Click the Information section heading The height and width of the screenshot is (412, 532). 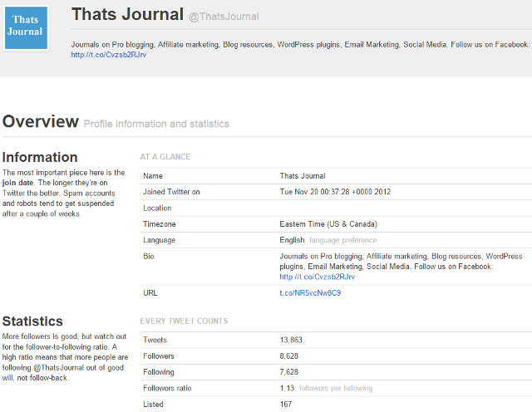(x=40, y=157)
